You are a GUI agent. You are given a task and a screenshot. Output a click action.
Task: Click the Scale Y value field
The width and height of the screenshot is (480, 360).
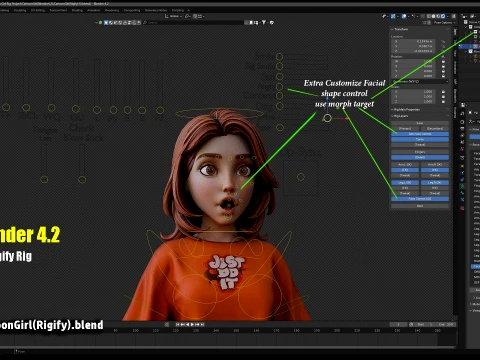click(x=413, y=97)
